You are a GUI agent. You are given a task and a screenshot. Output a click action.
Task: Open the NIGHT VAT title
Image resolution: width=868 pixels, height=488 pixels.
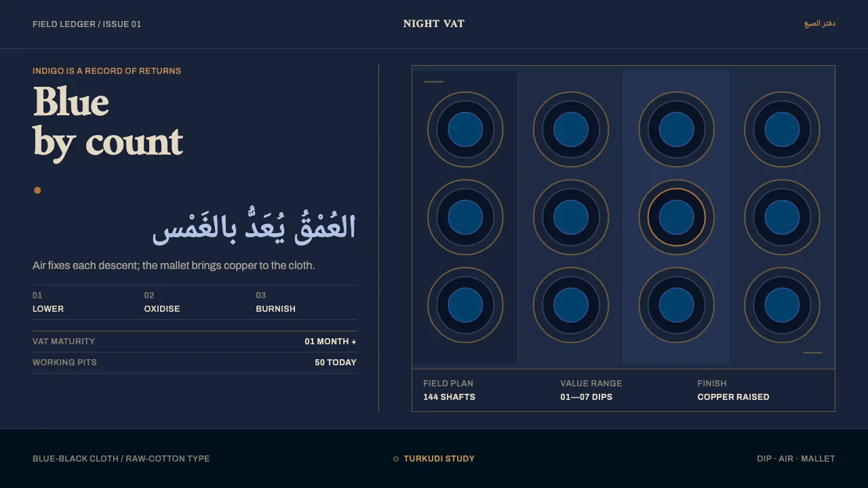click(434, 24)
